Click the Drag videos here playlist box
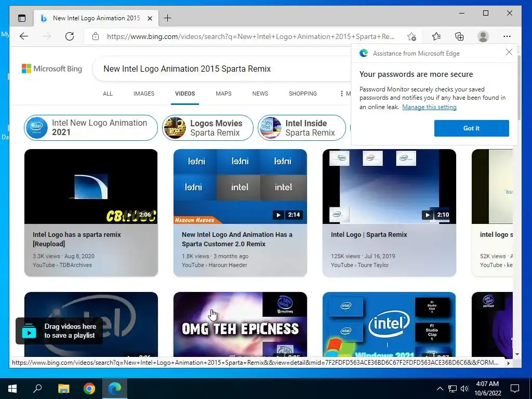532x399 pixels. 59,331
